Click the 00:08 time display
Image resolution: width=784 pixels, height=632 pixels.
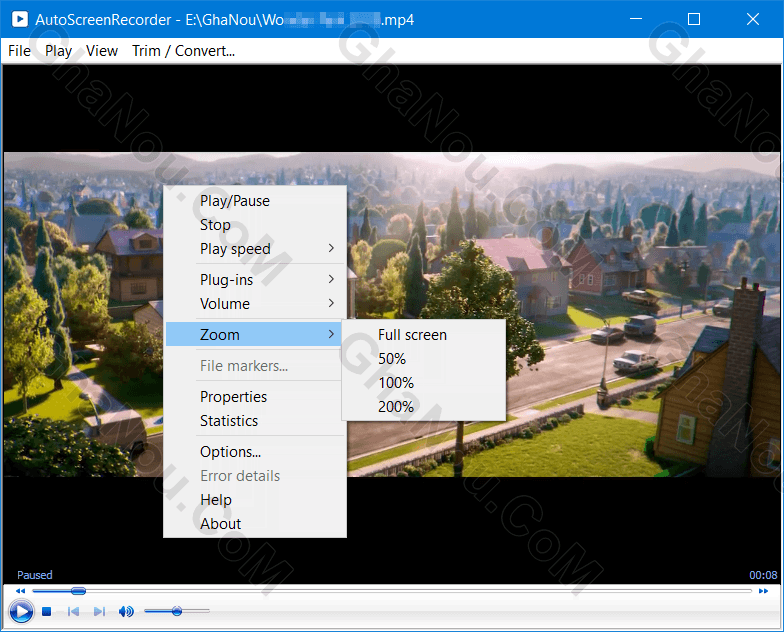click(762, 575)
